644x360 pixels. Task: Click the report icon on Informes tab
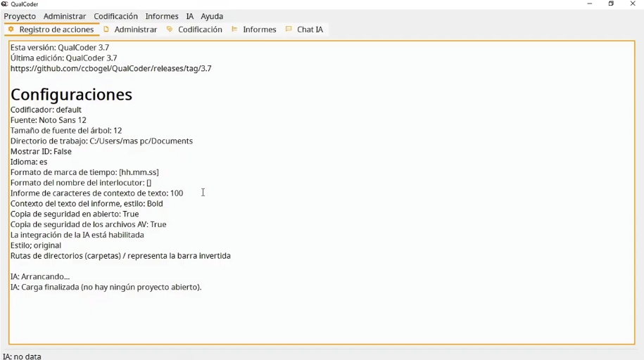234,29
